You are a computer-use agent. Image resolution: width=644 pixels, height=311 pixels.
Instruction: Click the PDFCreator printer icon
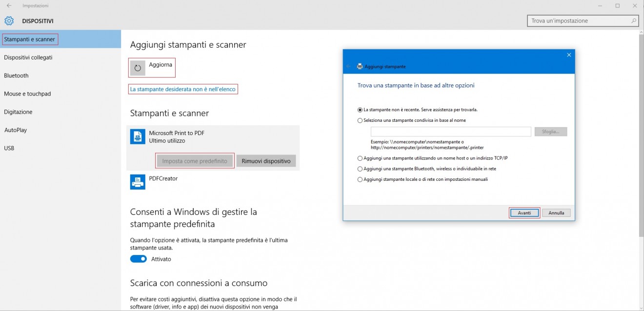tap(138, 182)
